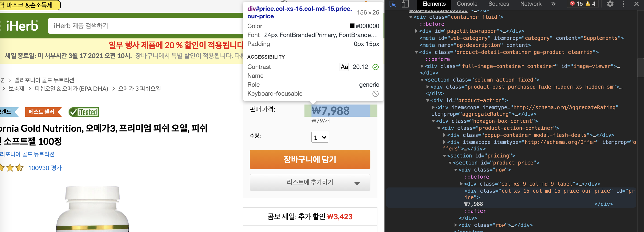Open the 리스트에 추가하기 dropdown
This screenshot has height=232, width=644.
tap(310, 182)
